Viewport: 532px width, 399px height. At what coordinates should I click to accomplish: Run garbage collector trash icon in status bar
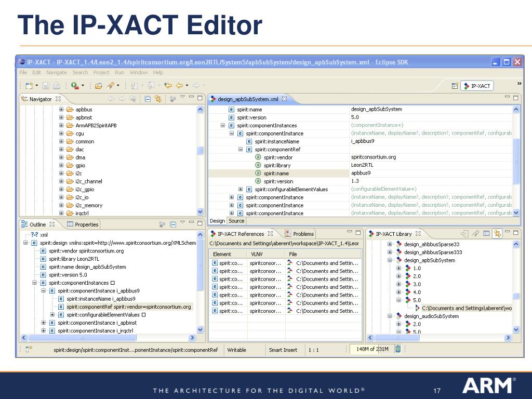398,349
